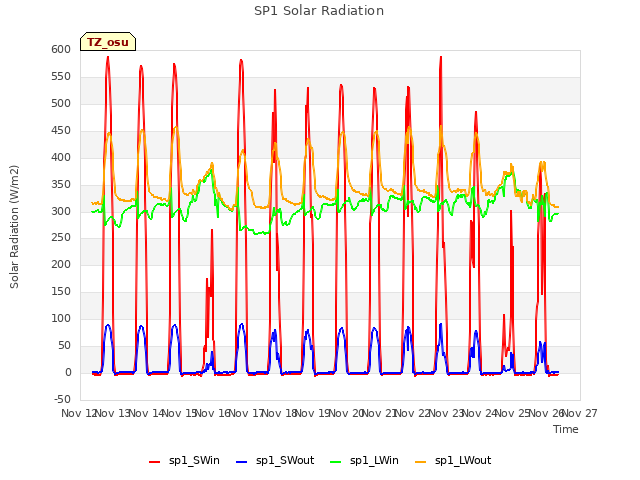The image size is (640, 480).
Task: Click the 200 y-axis tick label
Action: (x=61, y=264)
